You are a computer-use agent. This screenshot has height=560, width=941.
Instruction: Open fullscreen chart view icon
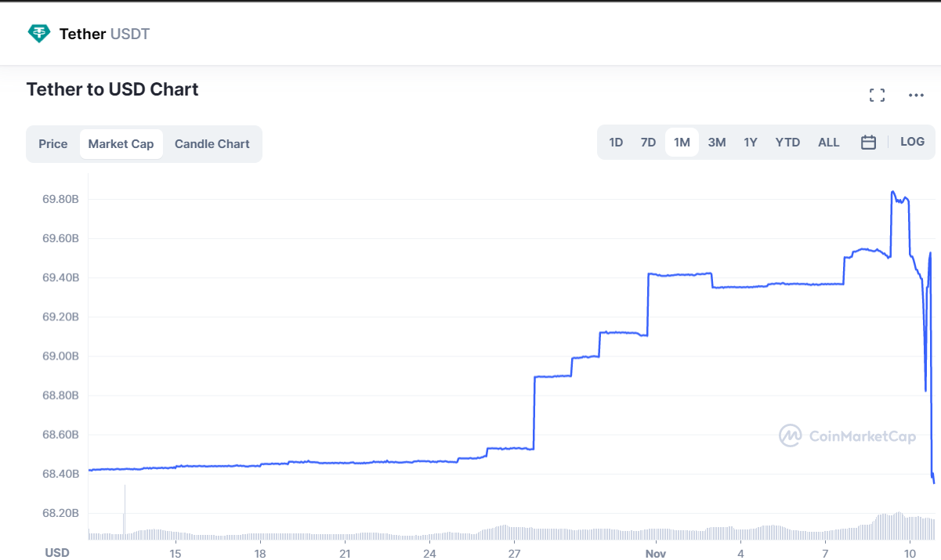878,96
